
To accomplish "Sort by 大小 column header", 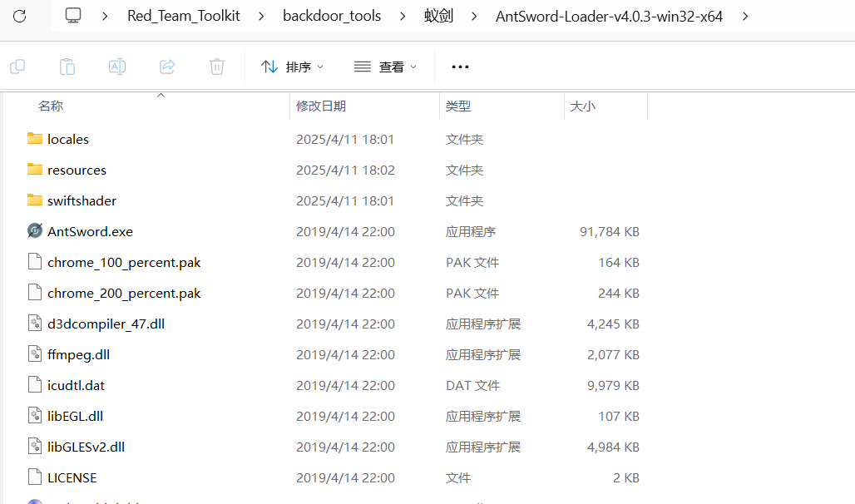I will pyautogui.click(x=582, y=106).
